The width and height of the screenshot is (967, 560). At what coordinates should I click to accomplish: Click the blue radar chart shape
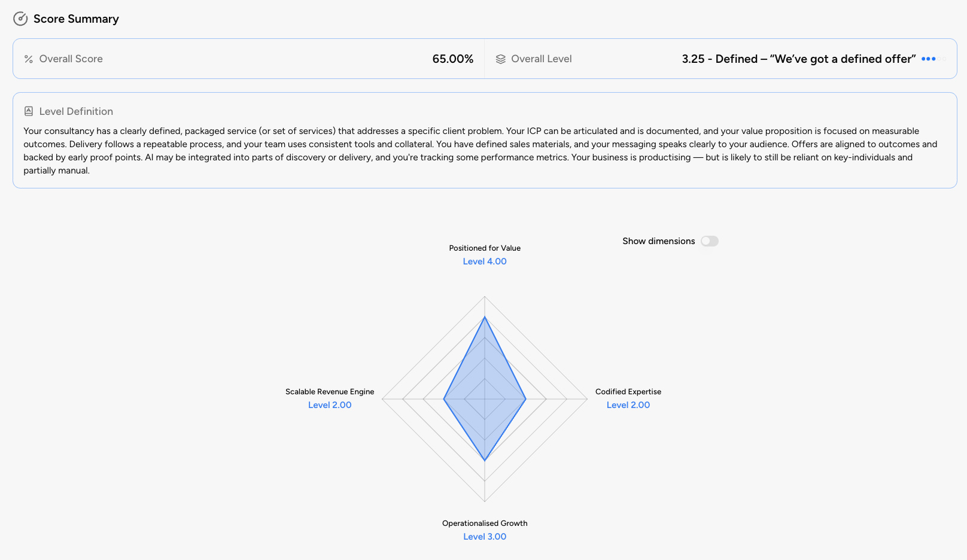485,383
